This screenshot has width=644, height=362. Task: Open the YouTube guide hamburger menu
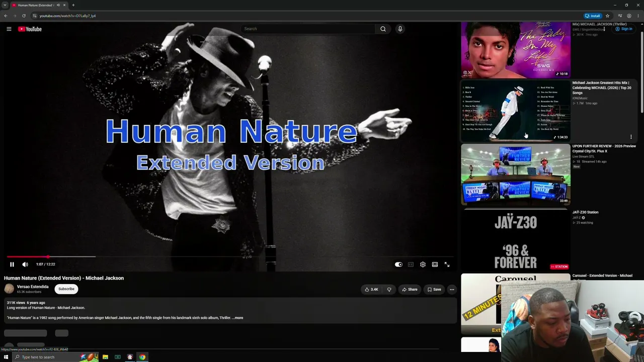pos(9,29)
